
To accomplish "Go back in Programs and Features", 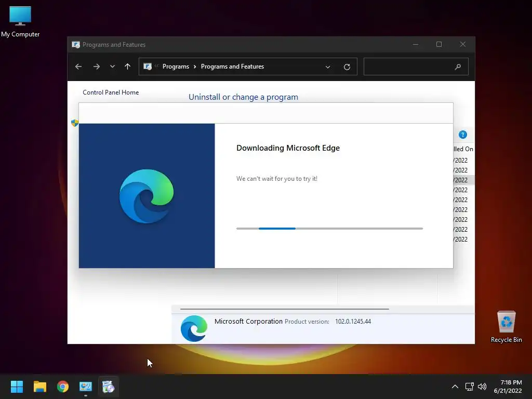I will point(78,66).
